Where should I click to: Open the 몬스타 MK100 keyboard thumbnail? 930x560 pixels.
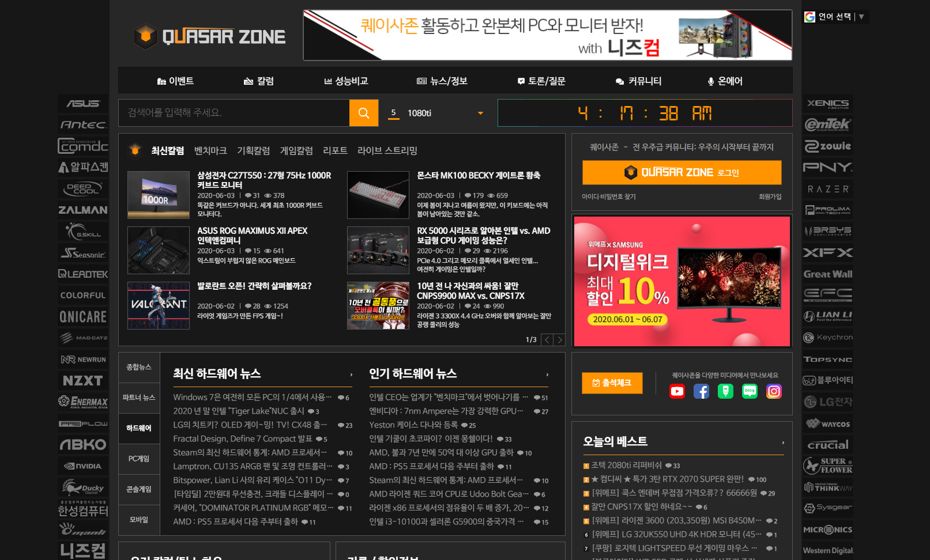tap(378, 195)
